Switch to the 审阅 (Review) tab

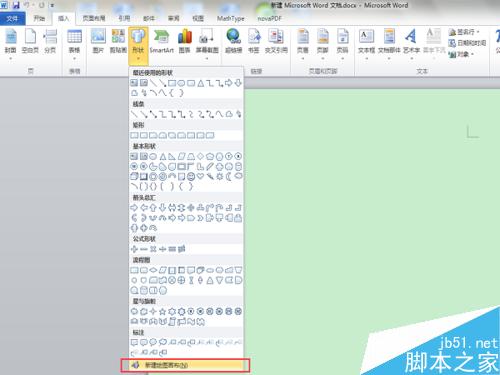click(173, 18)
